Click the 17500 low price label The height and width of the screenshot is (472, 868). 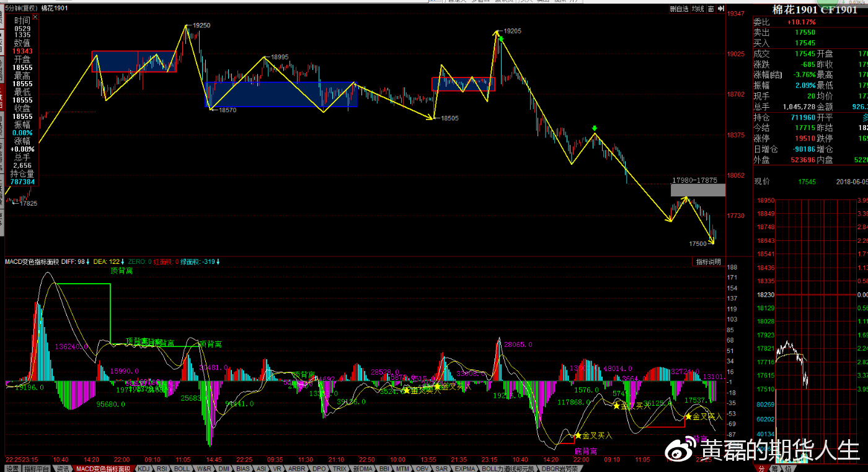point(697,244)
